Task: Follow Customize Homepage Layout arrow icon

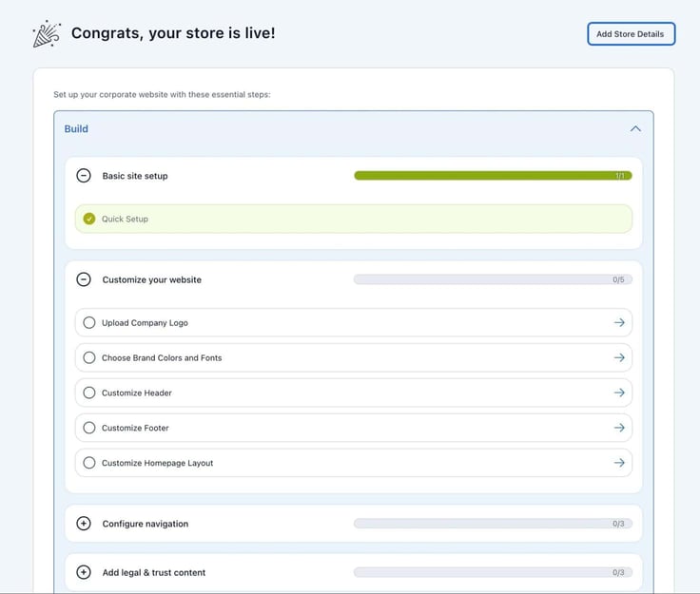Action: [619, 463]
